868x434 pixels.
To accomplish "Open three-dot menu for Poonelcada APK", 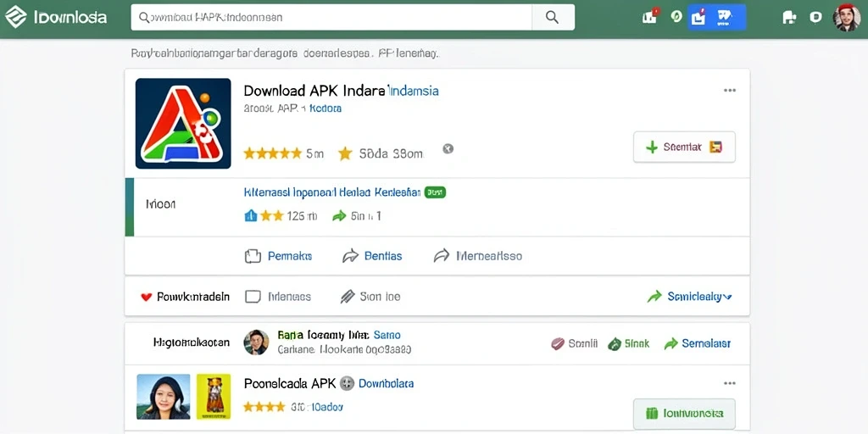I will click(x=730, y=383).
